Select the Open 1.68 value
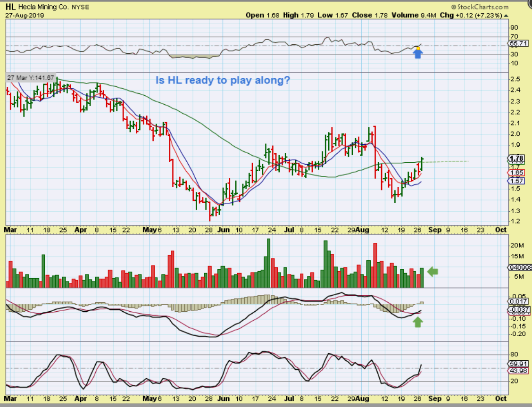Screen dimensions: 532x407 pos(263,15)
